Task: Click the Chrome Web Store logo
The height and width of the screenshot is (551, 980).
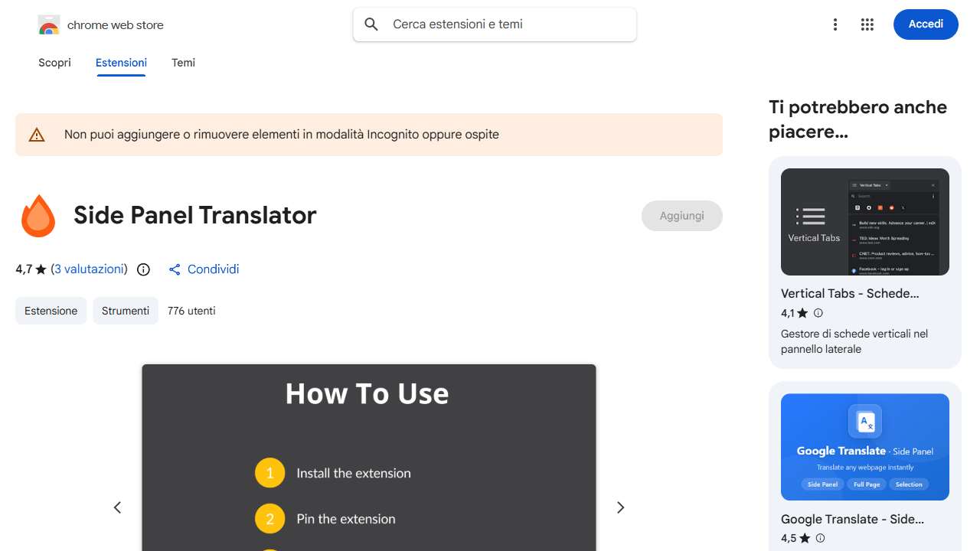Action: 49,25
